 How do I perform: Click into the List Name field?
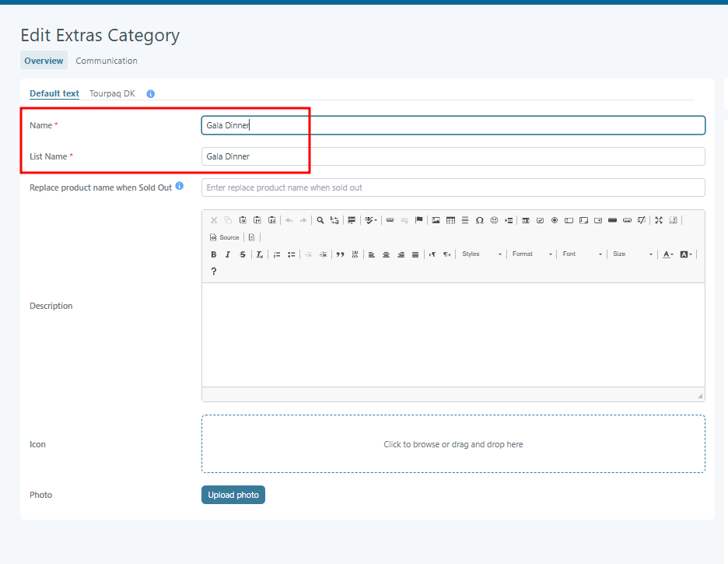(453, 156)
